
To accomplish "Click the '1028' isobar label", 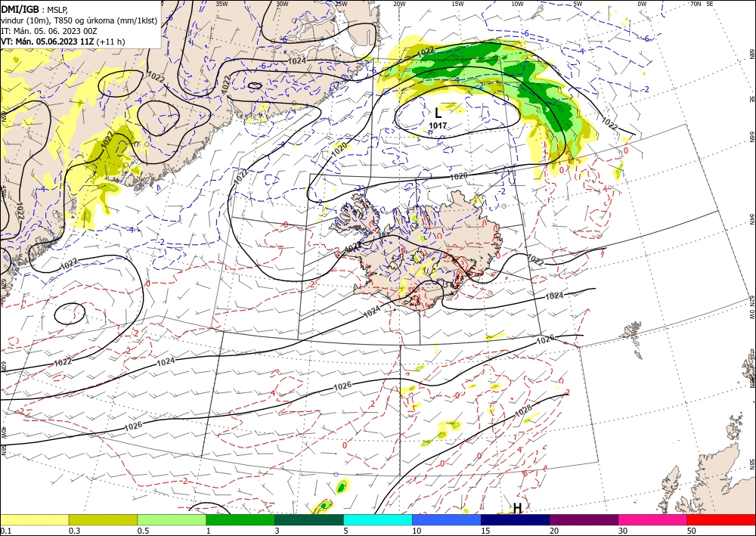I will (524, 411).
